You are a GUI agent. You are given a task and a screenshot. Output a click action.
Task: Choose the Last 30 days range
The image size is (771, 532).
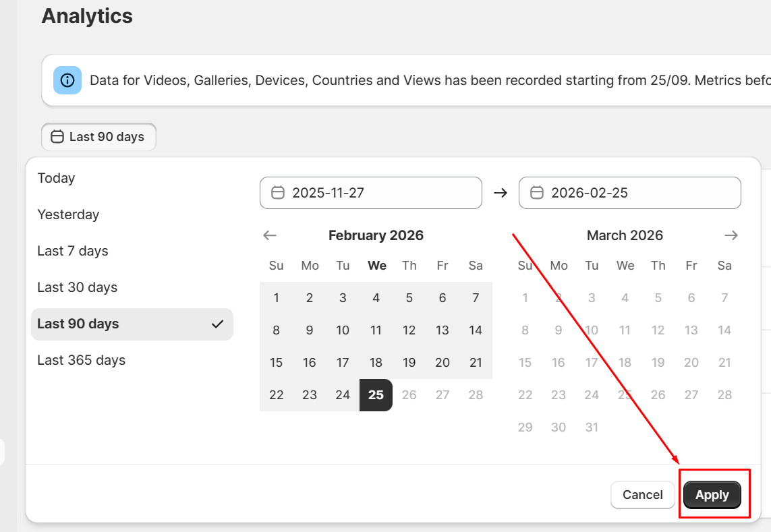tap(78, 287)
